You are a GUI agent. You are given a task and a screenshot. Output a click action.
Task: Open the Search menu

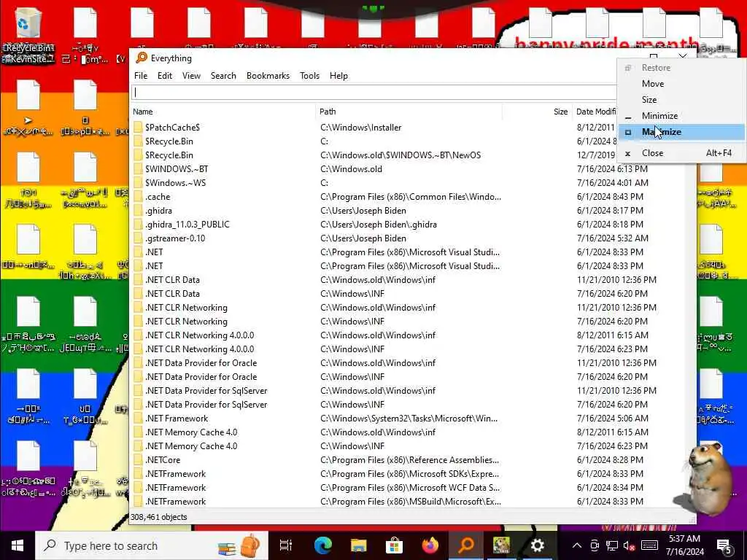[x=223, y=76]
